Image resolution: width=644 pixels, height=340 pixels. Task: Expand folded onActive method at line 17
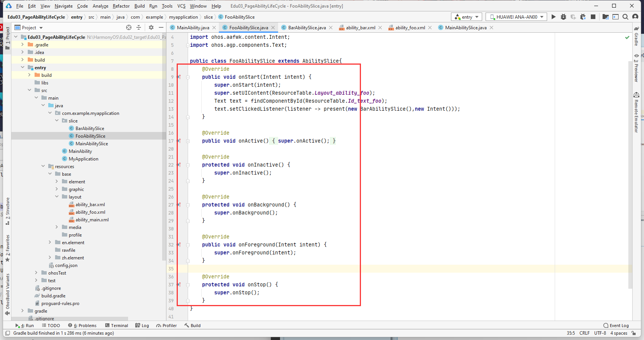point(188,141)
